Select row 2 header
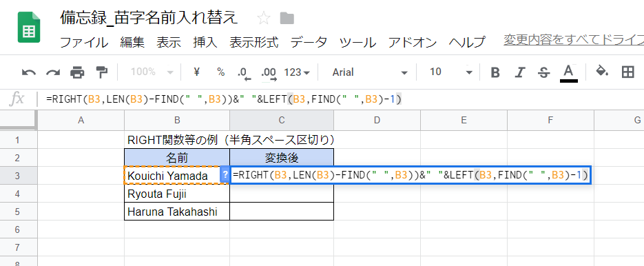Viewport: 644px width, 266px height. click(18, 158)
